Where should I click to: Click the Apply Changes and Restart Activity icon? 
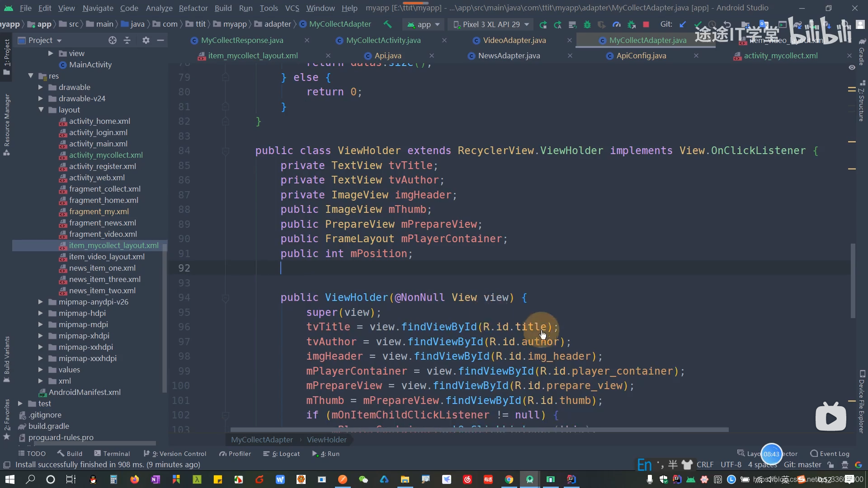coord(558,24)
